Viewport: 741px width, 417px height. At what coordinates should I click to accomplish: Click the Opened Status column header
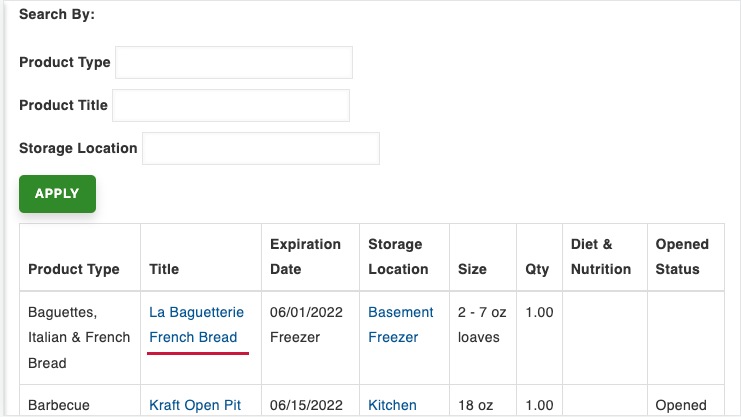click(x=682, y=256)
